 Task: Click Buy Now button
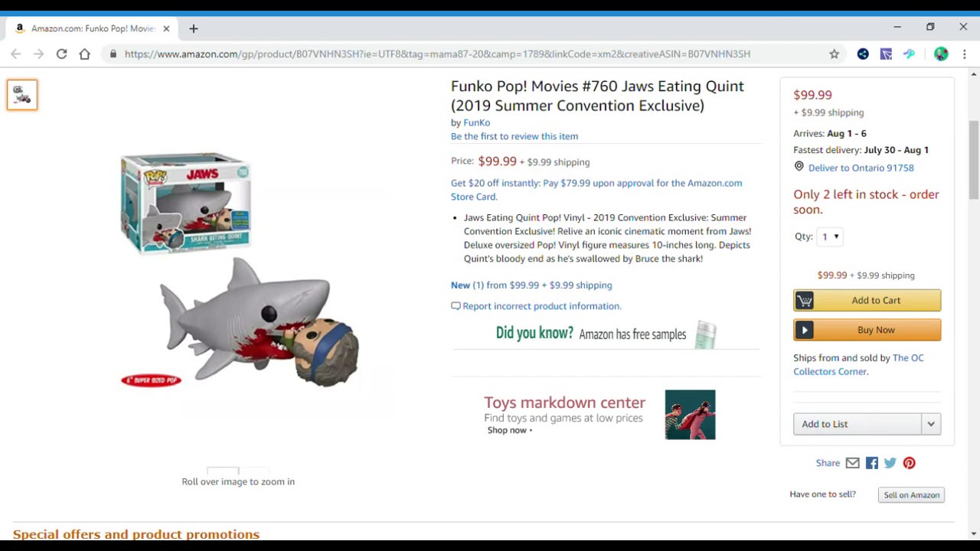(867, 330)
